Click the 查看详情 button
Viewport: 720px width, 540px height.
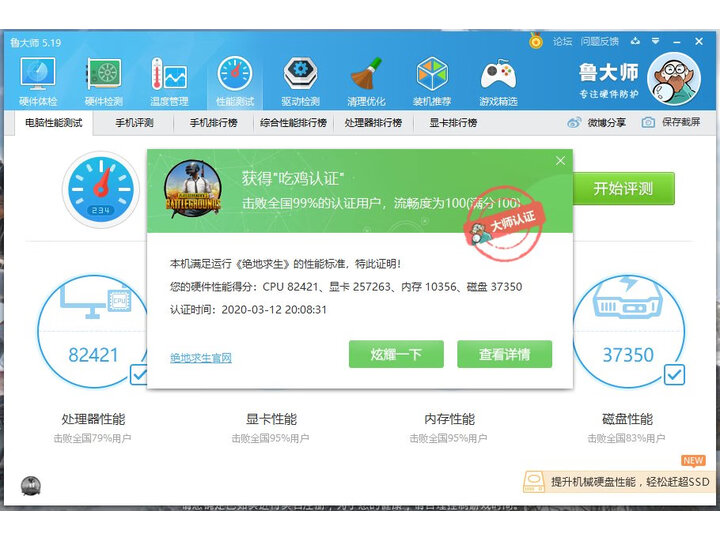504,354
